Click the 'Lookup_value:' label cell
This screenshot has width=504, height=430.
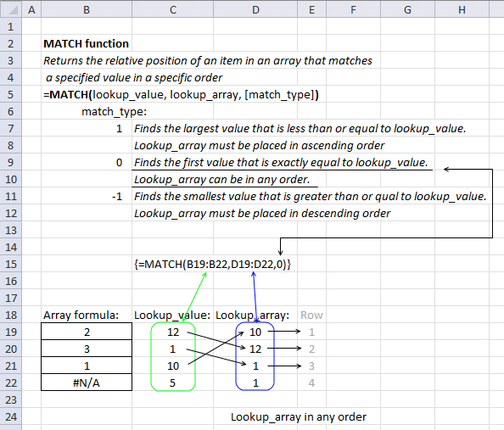pos(172,315)
